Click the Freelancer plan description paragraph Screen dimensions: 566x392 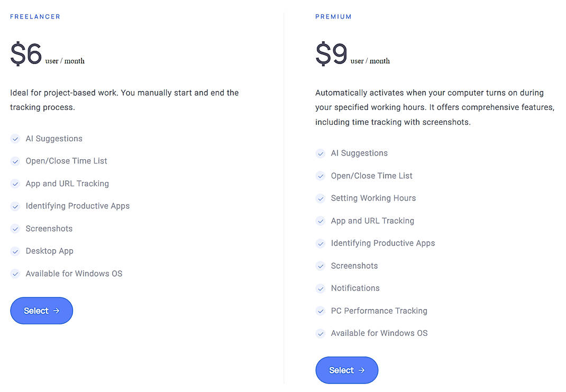point(124,100)
